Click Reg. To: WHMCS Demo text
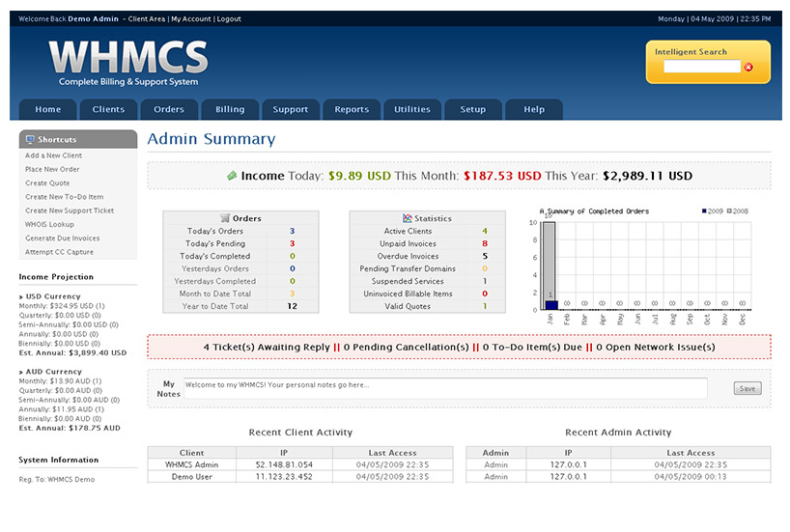 pos(56,480)
